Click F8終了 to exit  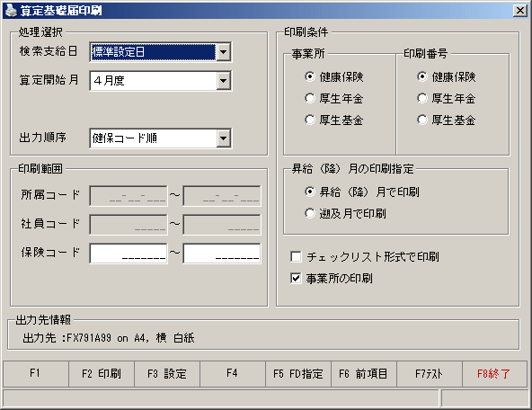point(494,374)
